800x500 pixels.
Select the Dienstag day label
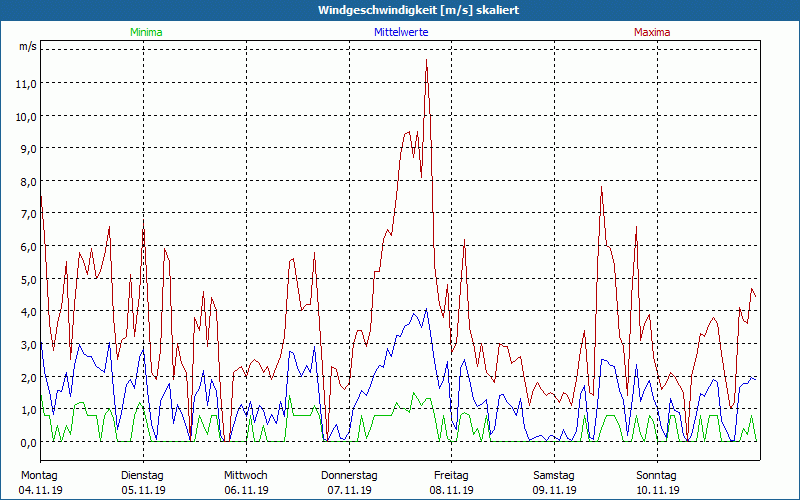pos(144,475)
